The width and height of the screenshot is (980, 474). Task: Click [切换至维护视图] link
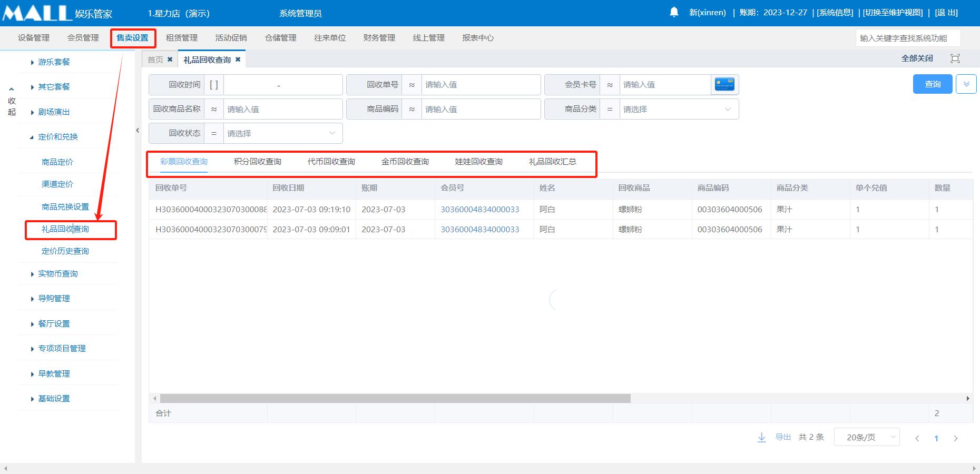click(x=893, y=13)
